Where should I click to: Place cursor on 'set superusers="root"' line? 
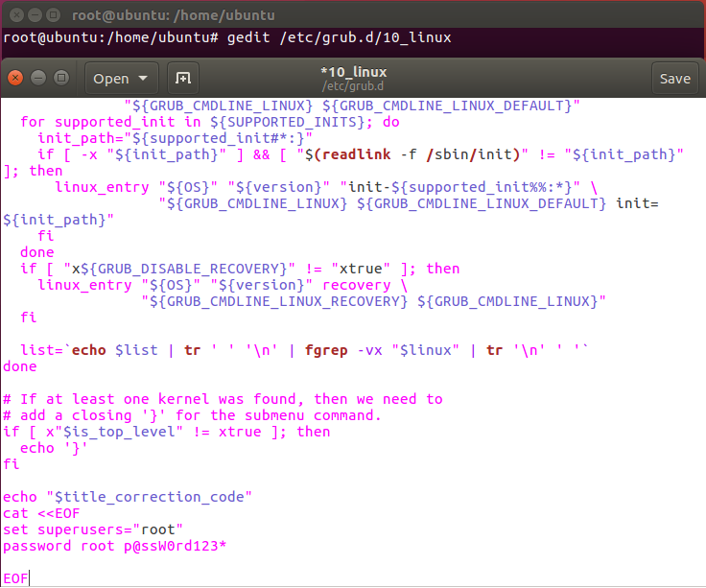[x=92, y=529]
